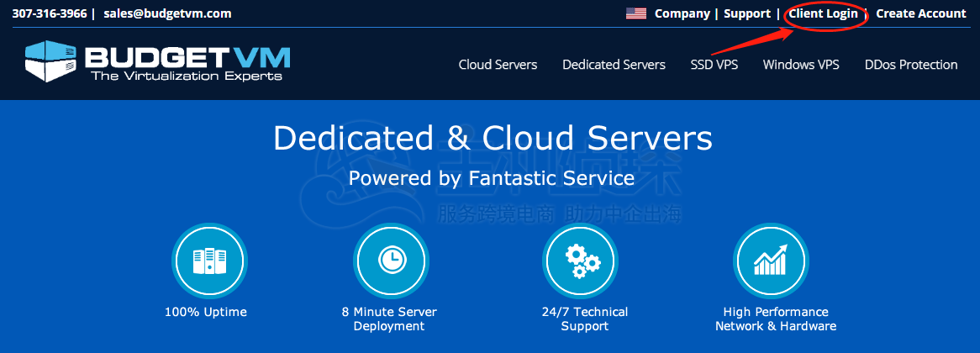Click the rising chart High Performance icon

771,261
